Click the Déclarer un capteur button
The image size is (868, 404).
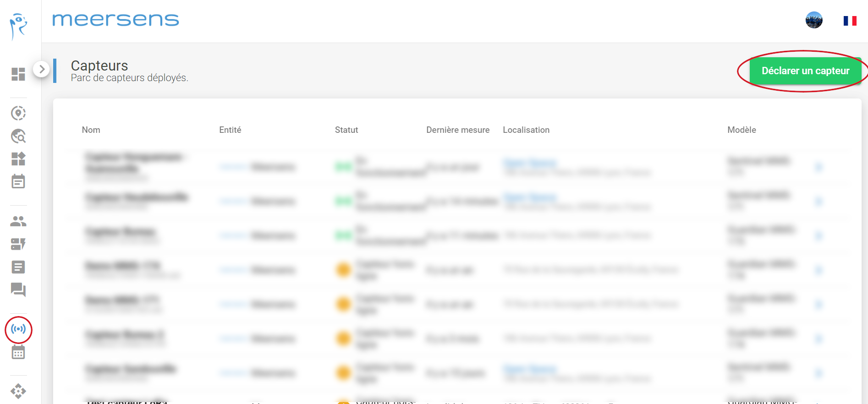click(805, 71)
